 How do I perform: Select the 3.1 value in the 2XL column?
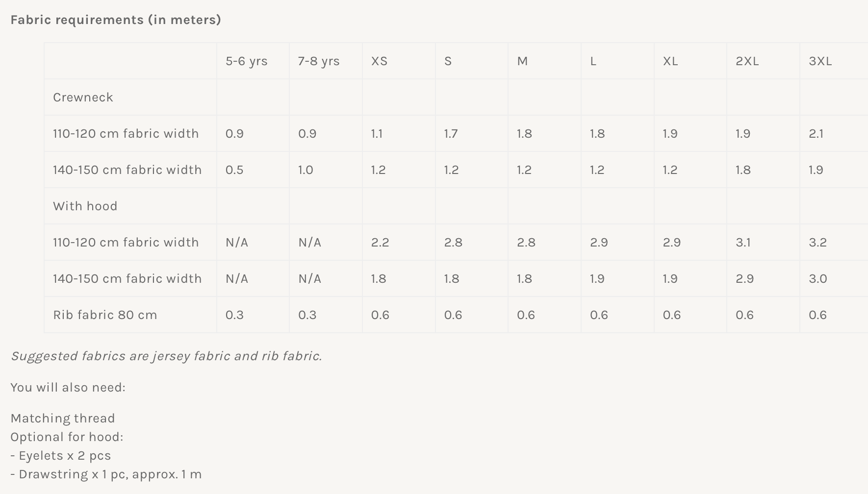(743, 243)
